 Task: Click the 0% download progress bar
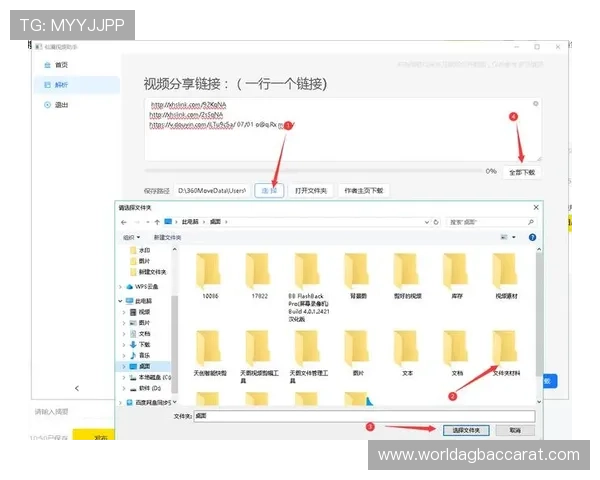(x=313, y=171)
